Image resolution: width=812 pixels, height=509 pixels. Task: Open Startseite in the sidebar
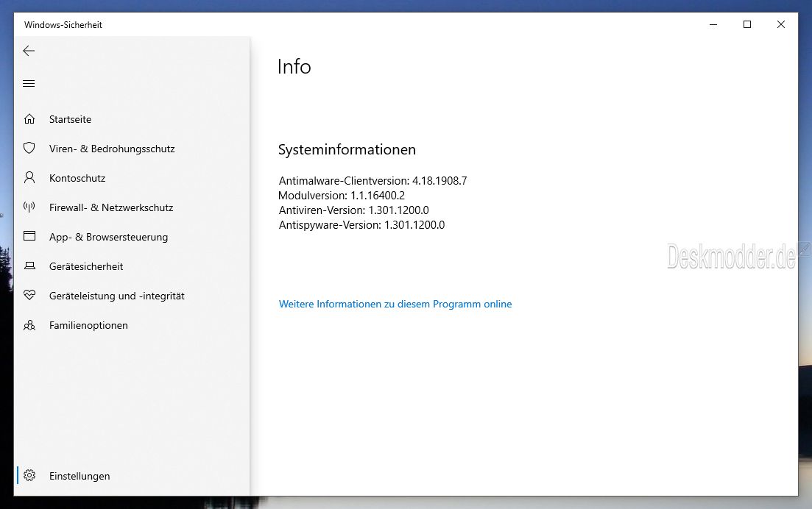tap(70, 119)
